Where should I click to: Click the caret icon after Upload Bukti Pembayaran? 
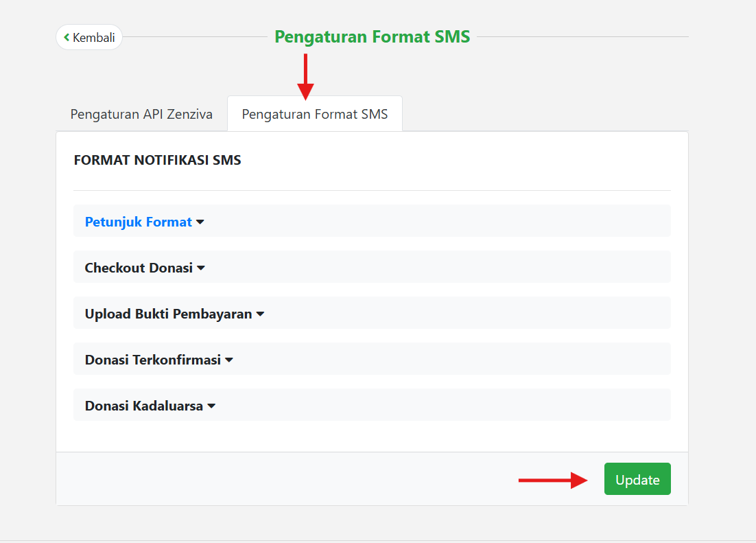click(x=261, y=314)
